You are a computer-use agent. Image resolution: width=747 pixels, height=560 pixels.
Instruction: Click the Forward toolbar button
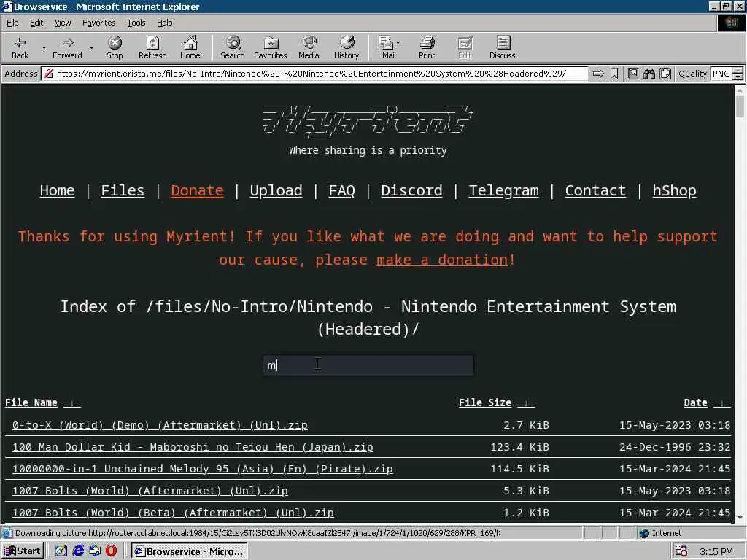point(67,47)
